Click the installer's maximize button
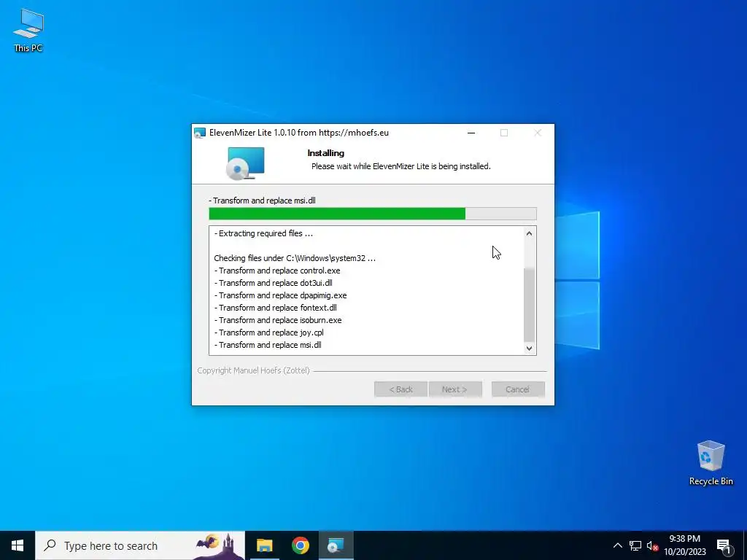 [504, 133]
